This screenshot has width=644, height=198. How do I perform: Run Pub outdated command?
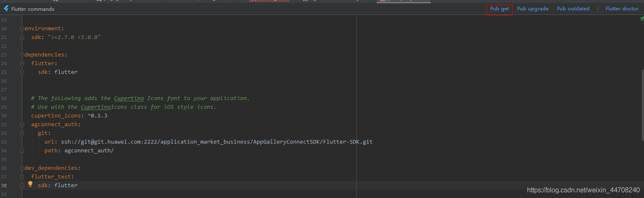(573, 9)
